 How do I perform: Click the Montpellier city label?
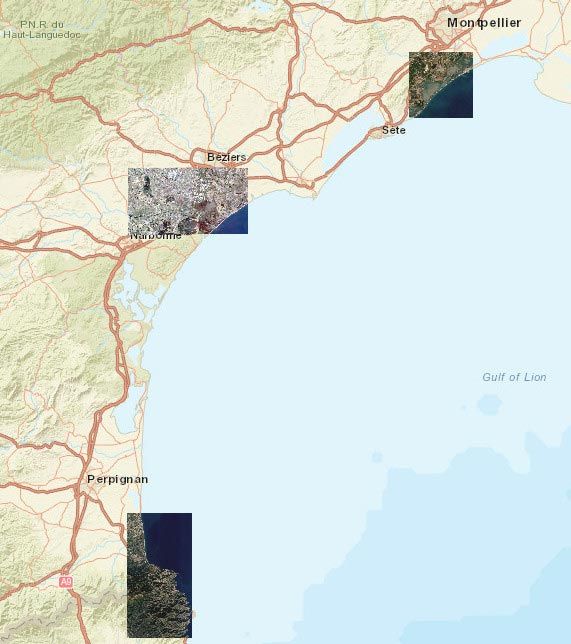(x=484, y=23)
